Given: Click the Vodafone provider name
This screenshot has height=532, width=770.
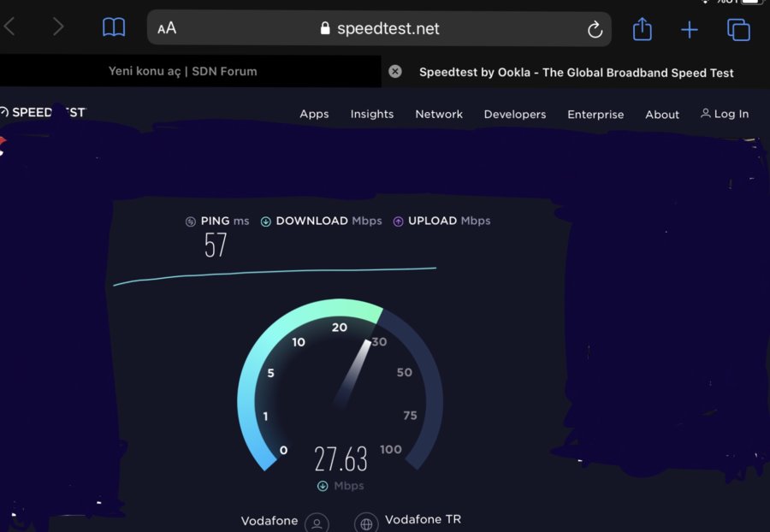Looking at the screenshot, I should (269, 521).
